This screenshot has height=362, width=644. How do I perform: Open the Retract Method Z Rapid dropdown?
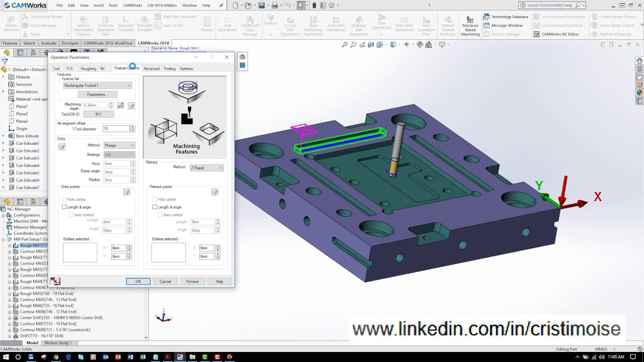pyautogui.click(x=207, y=168)
